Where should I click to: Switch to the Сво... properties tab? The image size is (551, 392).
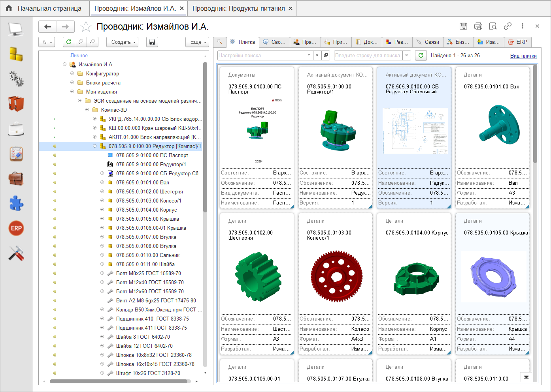click(274, 42)
